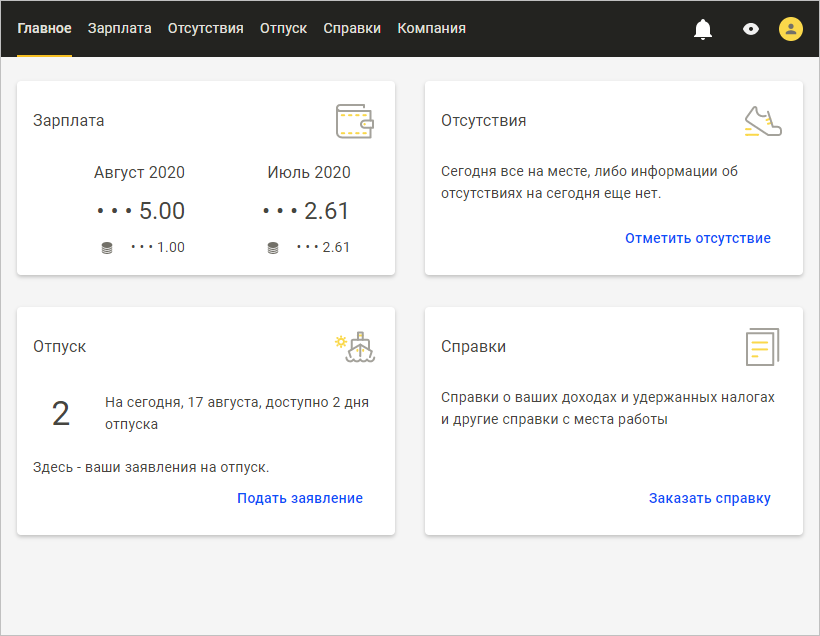Click the coins icon under Август 2020
The image size is (820, 636).
pyautogui.click(x=107, y=248)
